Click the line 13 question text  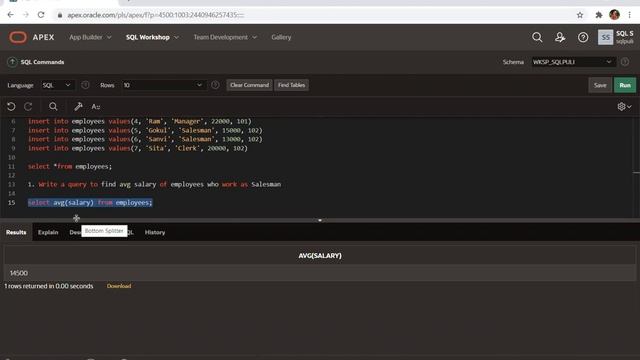[154, 184]
